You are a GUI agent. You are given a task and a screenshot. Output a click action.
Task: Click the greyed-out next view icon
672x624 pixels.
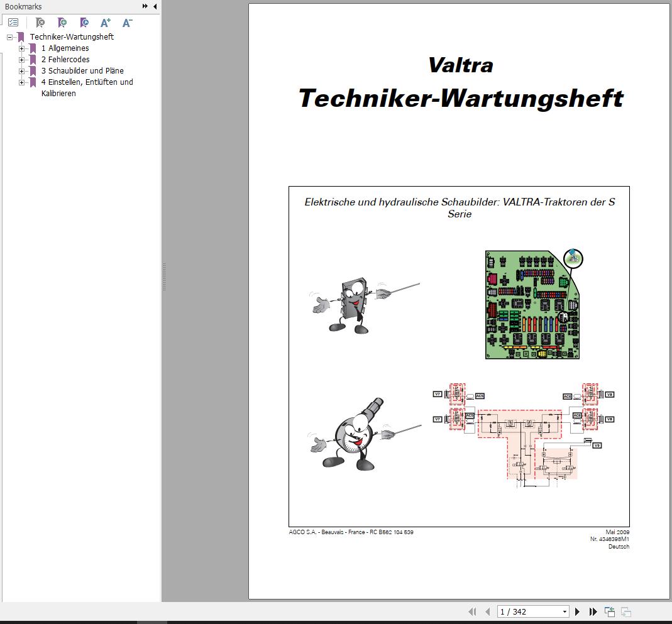coord(625,612)
